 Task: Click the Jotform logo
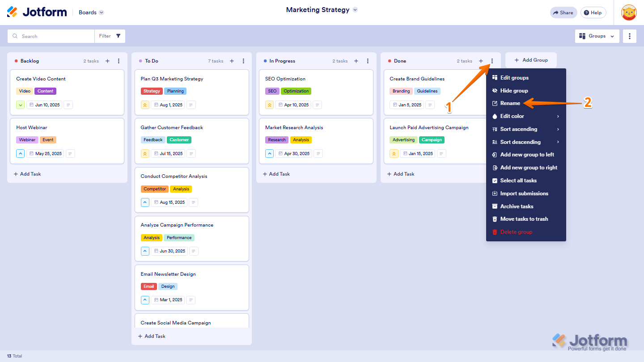37,12
